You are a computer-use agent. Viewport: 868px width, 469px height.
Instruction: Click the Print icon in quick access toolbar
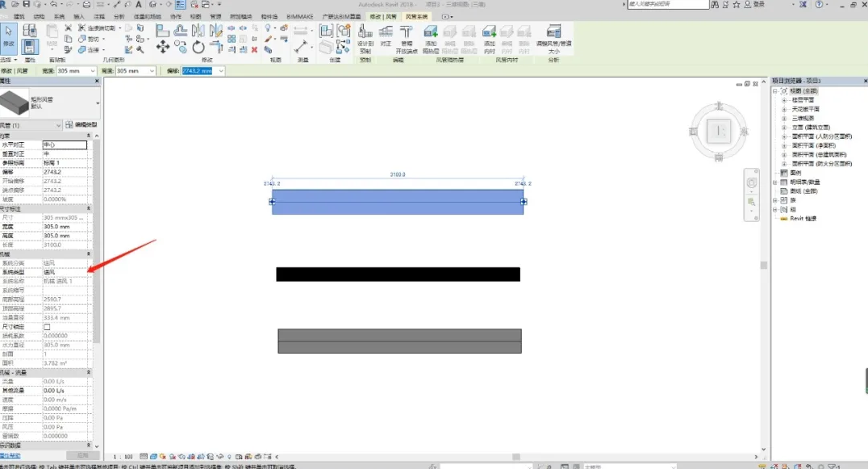86,4
